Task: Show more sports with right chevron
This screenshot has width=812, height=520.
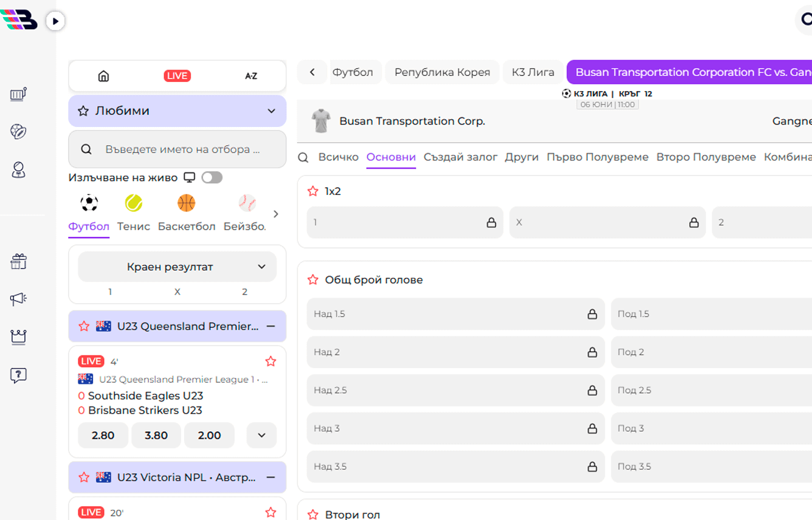Action: pyautogui.click(x=276, y=214)
